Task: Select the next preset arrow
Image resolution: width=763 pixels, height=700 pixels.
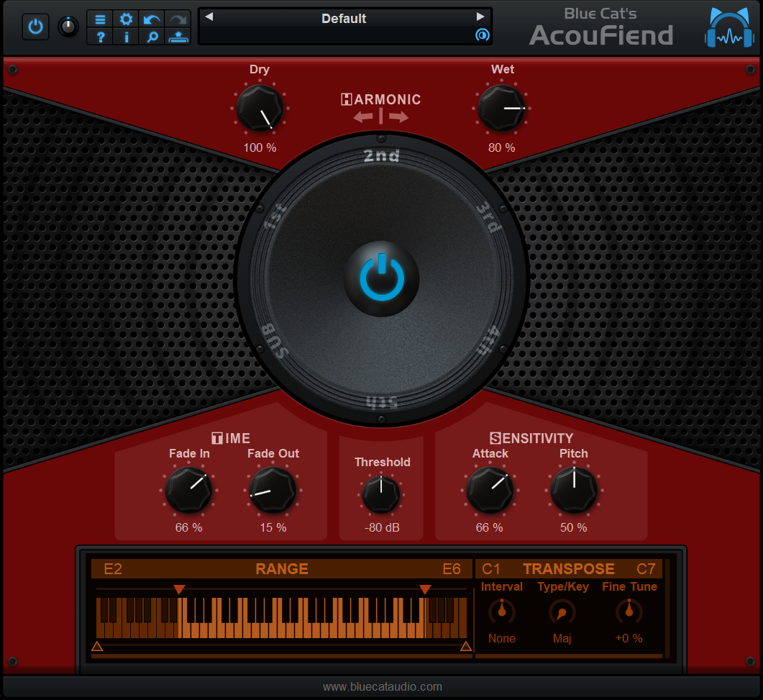Action: [480, 17]
